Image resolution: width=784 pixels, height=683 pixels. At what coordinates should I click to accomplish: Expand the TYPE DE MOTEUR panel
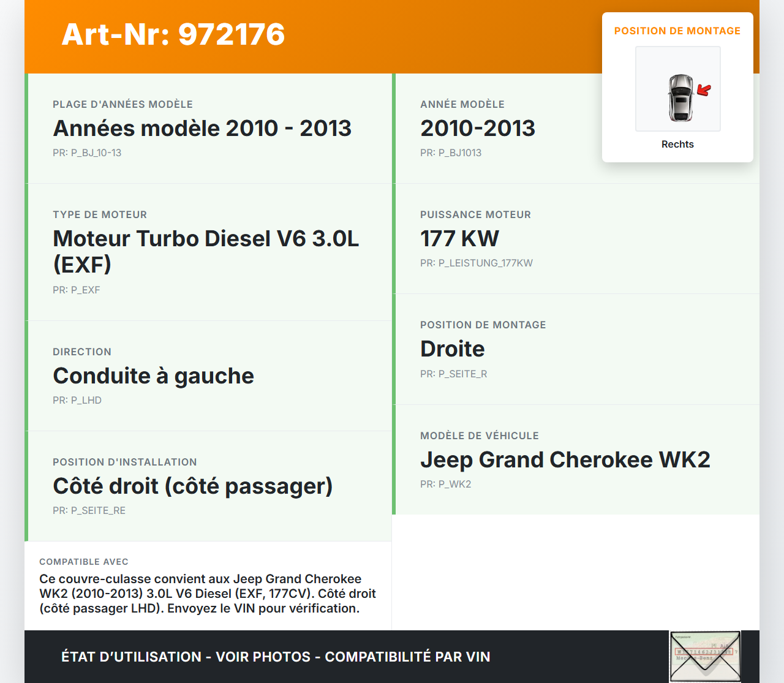pyautogui.click(x=205, y=251)
